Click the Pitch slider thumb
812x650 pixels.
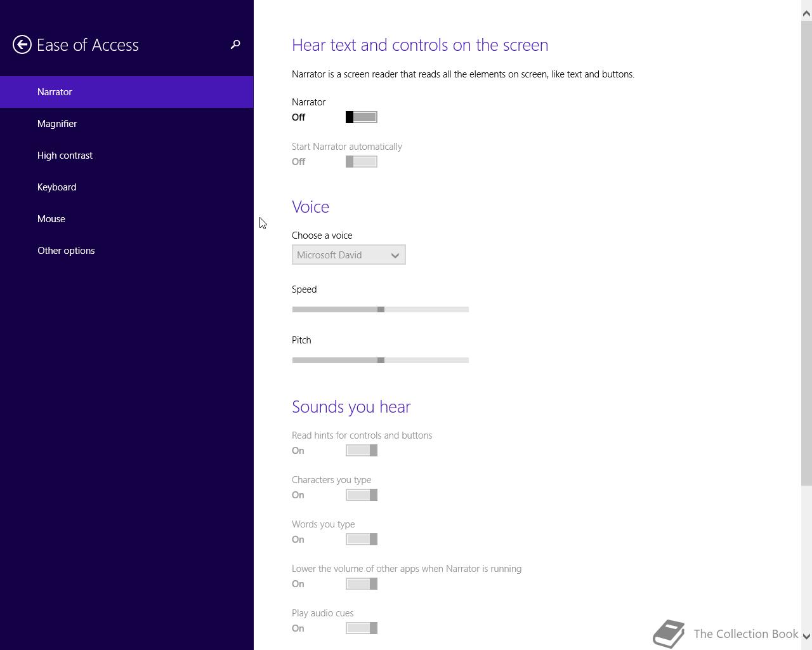coord(381,360)
